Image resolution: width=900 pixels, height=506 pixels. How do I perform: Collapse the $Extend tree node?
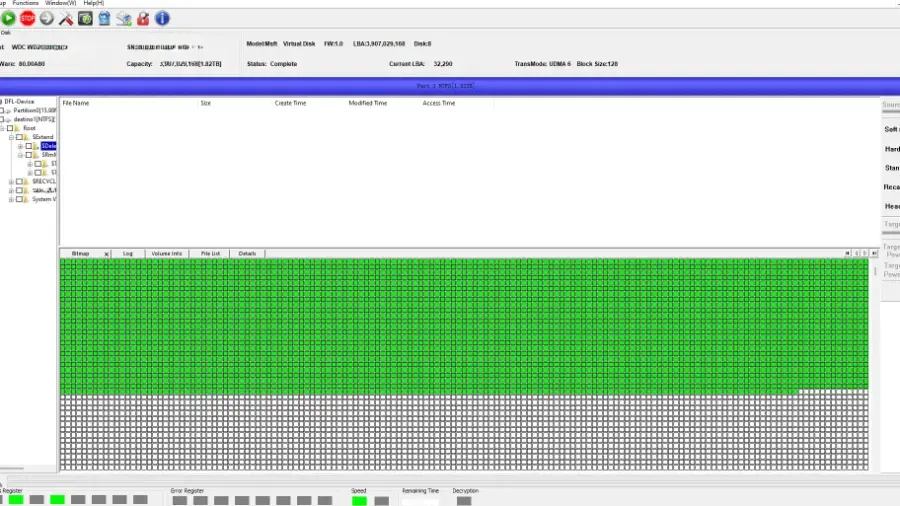(x=11, y=137)
